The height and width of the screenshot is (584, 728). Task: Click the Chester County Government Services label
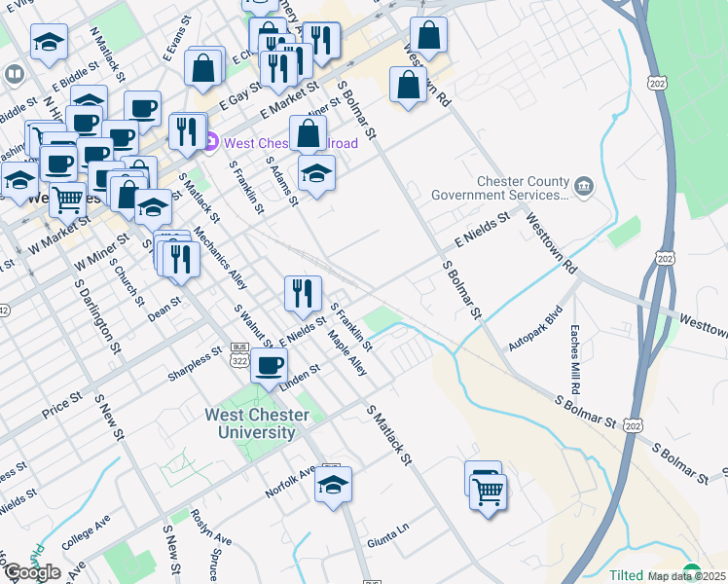coord(500,188)
